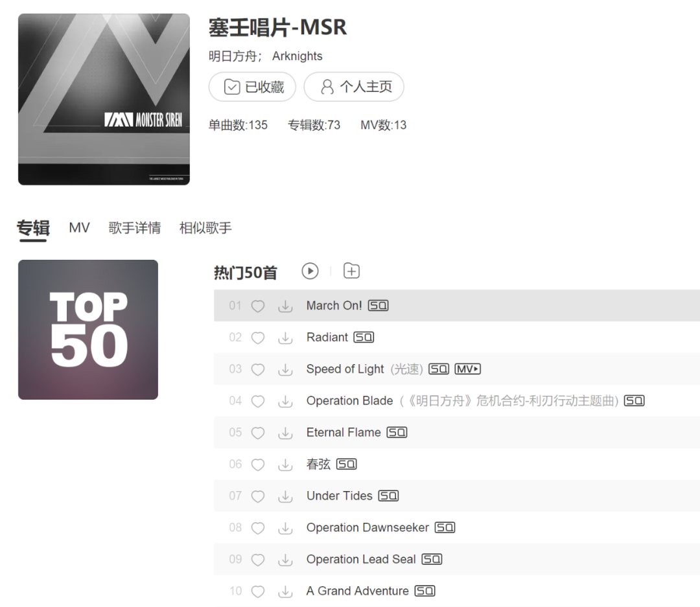
Task: Download the song Under Tides
Action: [285, 496]
